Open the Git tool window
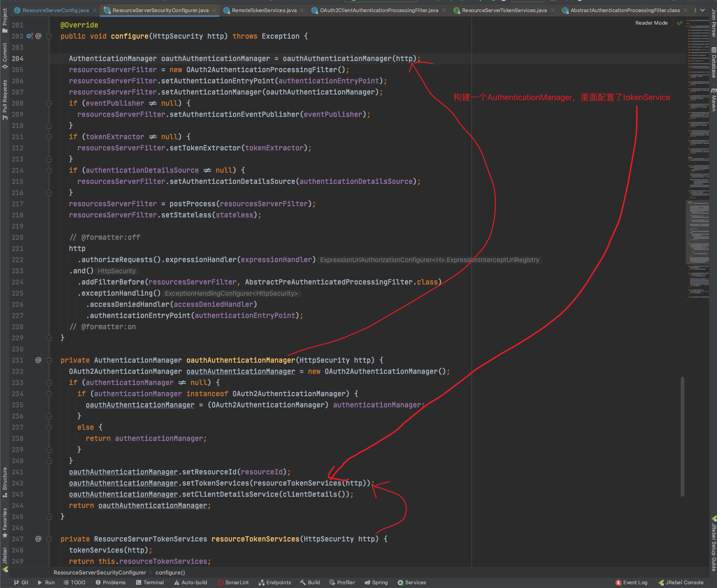Image resolution: width=717 pixels, height=588 pixels. point(21,582)
